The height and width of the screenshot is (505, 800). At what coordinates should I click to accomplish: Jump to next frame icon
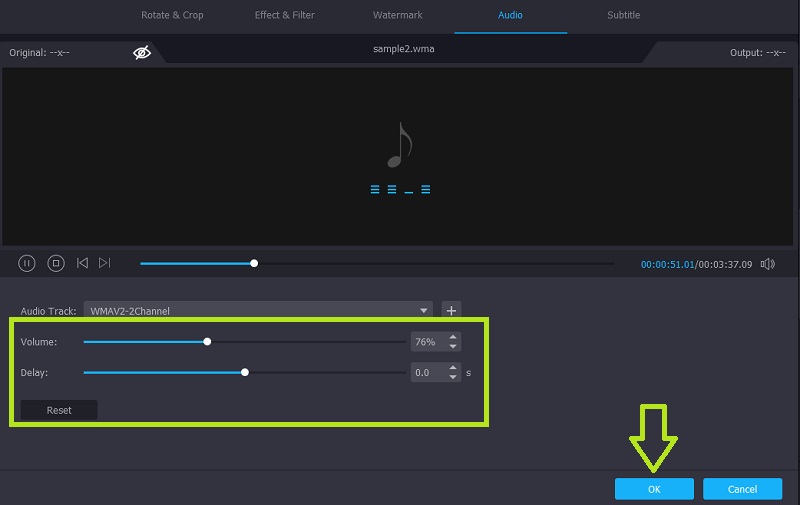(105, 263)
